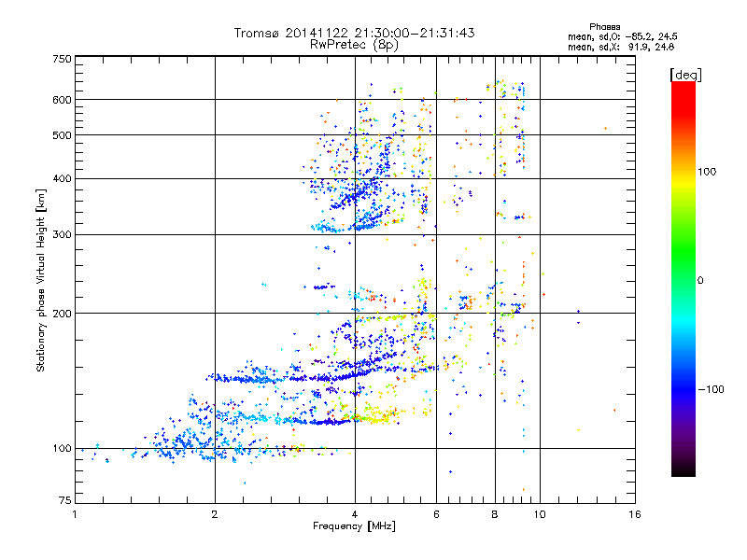Click the "mean, sd,O: -85.2, 24.5" line

pyautogui.click(x=622, y=36)
